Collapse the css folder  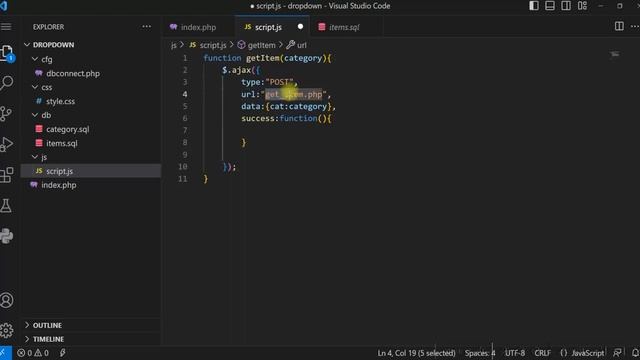pos(91,87)
